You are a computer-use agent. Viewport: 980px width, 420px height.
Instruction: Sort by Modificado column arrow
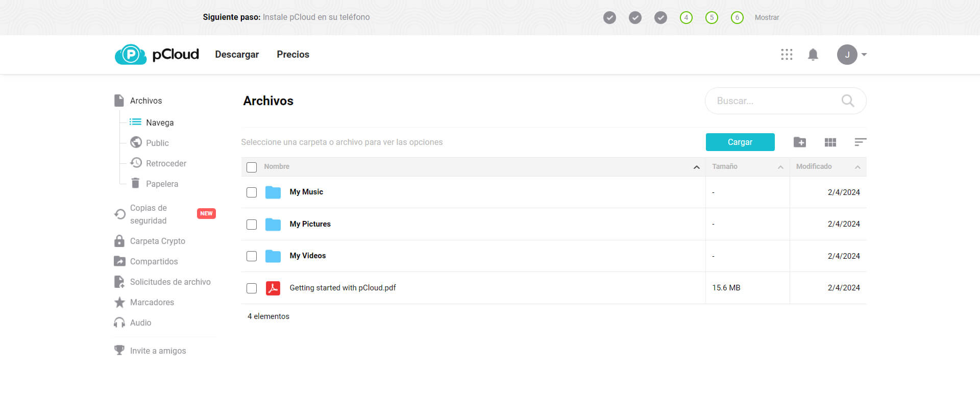coord(857,167)
